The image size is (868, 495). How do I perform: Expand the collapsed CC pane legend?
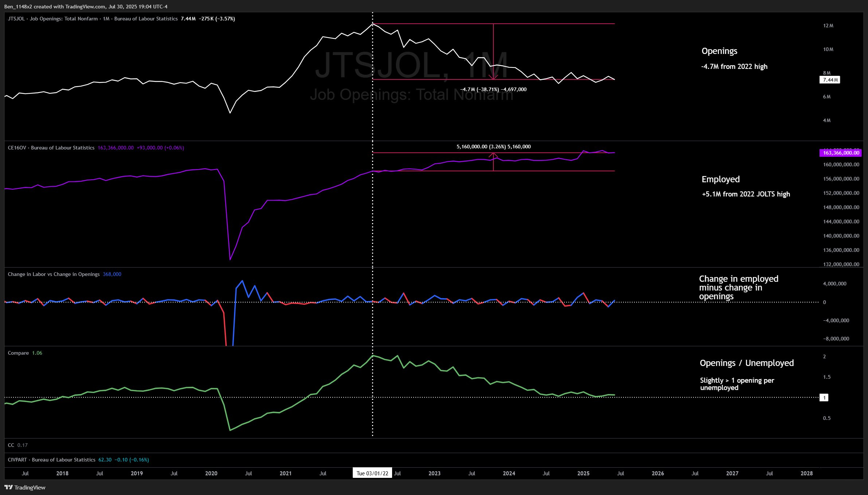tap(11, 445)
